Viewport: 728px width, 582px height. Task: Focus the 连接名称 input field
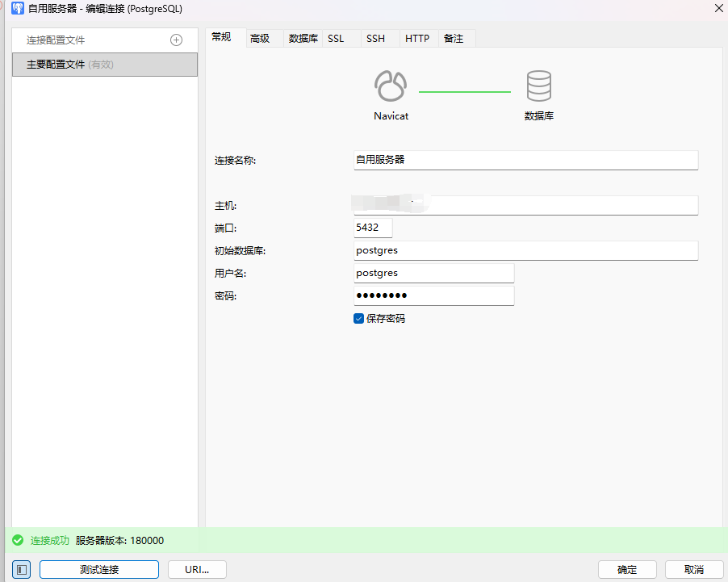(x=525, y=161)
